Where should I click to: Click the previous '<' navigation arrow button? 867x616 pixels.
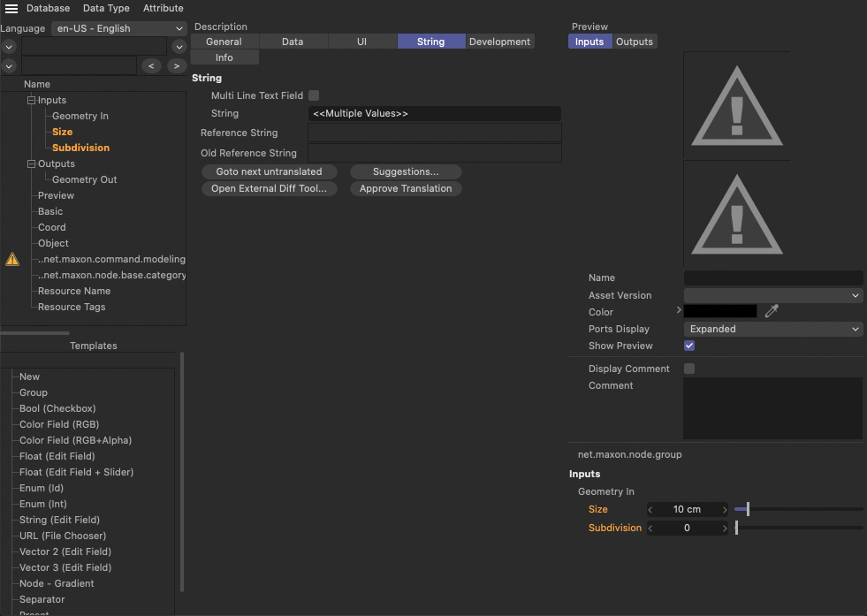pos(152,66)
